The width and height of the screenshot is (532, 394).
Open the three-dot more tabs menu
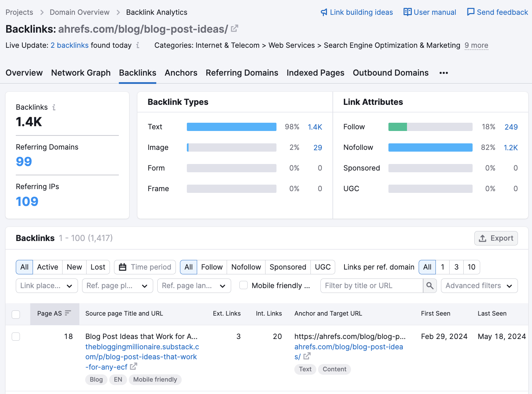[444, 73]
